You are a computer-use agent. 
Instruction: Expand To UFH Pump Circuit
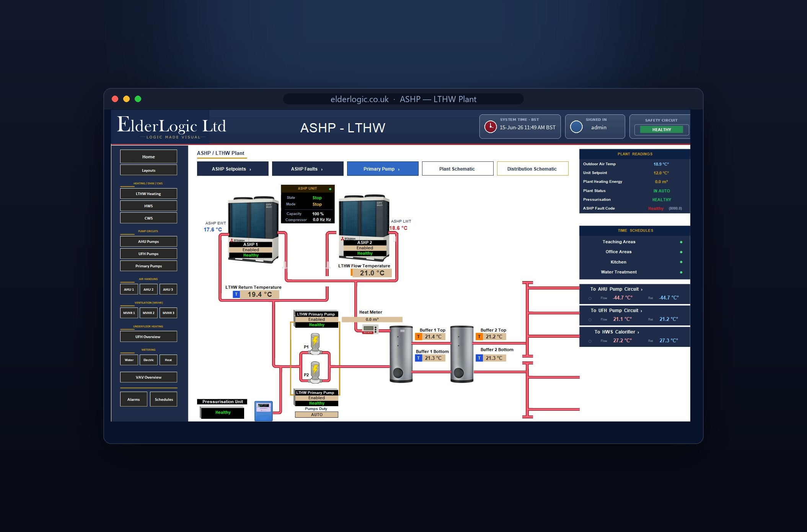coord(616,311)
